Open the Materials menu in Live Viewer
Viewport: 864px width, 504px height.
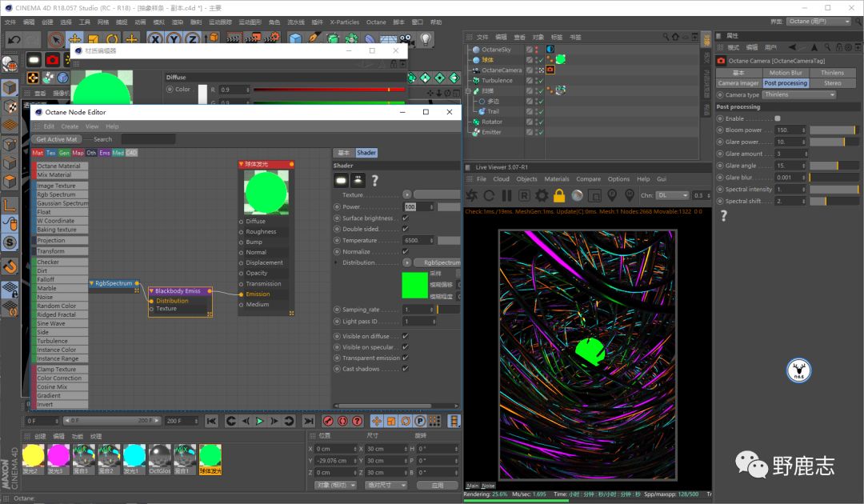(x=557, y=179)
